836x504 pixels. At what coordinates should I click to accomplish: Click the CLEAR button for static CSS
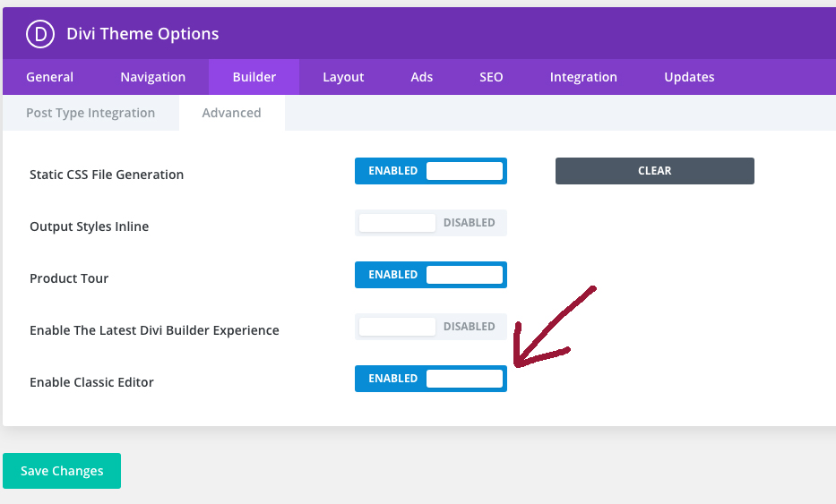(x=655, y=171)
